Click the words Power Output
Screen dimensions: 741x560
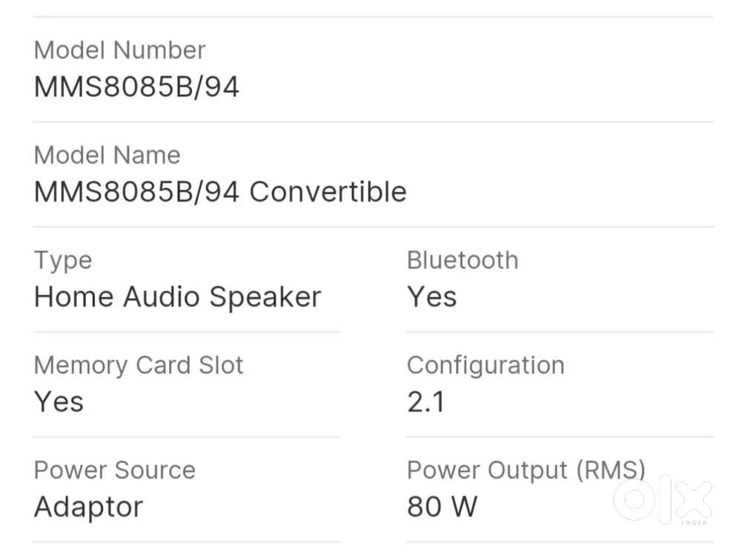pyautogui.click(x=487, y=470)
